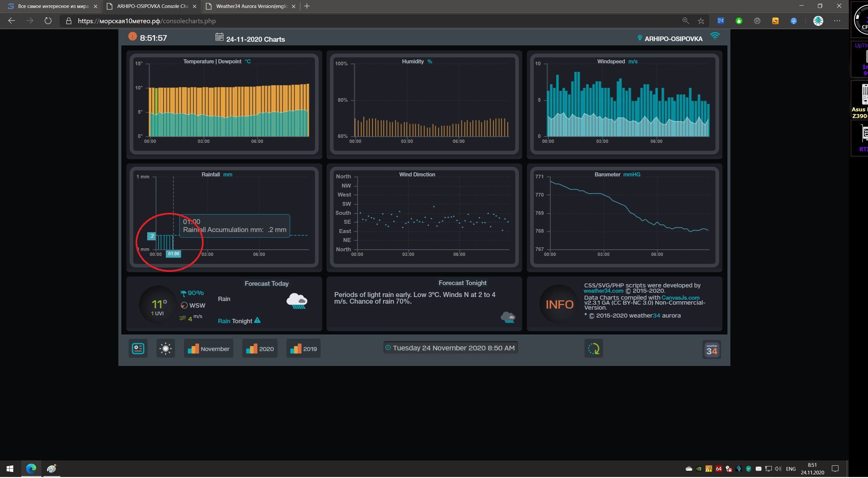Click the wifi online status icon
The width and height of the screenshot is (868, 478).
715,36
